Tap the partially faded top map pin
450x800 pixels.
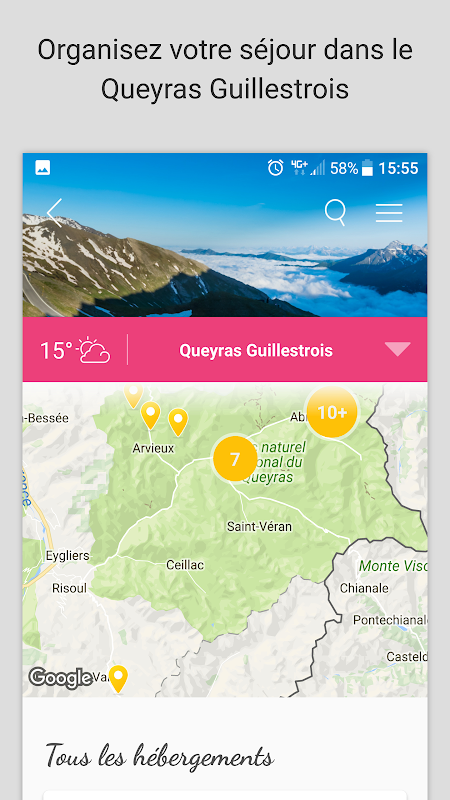tap(133, 396)
